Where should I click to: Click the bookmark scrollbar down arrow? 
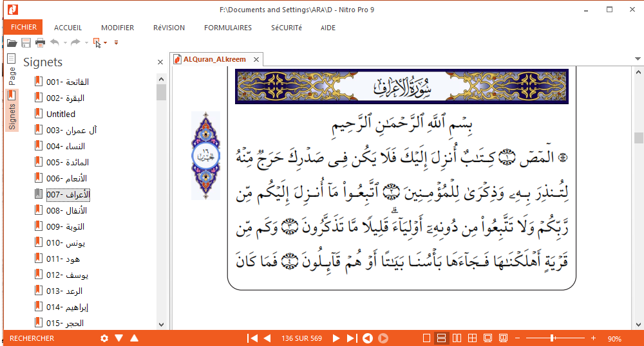(x=161, y=324)
